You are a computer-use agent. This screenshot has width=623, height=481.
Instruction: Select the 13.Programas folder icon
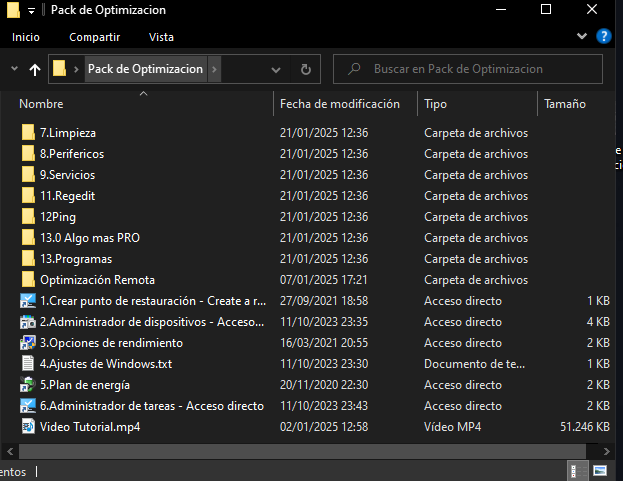pyautogui.click(x=28, y=259)
